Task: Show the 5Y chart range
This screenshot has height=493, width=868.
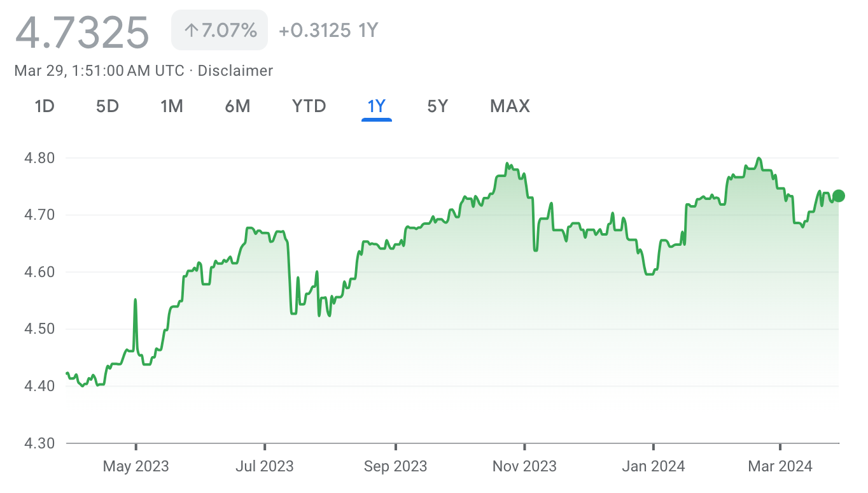Action: [x=438, y=106]
